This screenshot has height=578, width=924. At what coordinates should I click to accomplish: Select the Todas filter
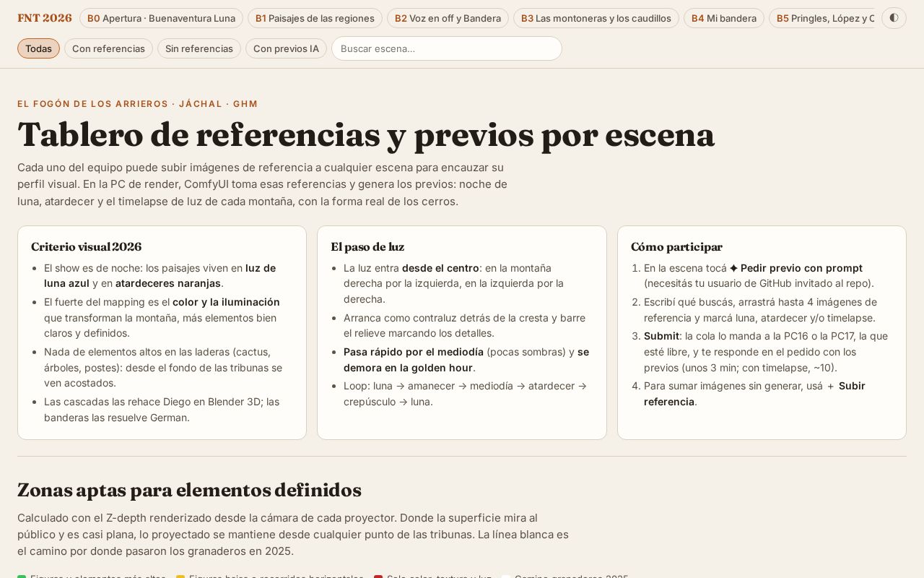coord(38,48)
